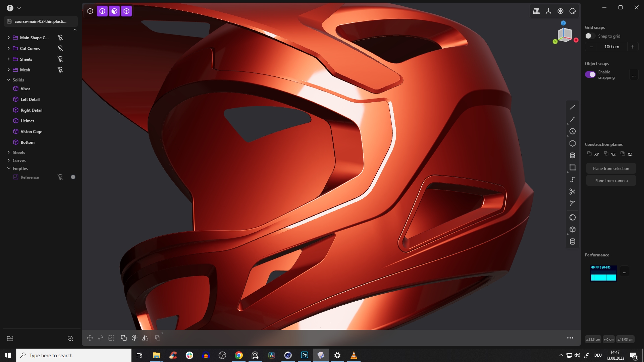Open the FPS performance graph options
Viewport: 644px width, 362px height.
point(625,272)
